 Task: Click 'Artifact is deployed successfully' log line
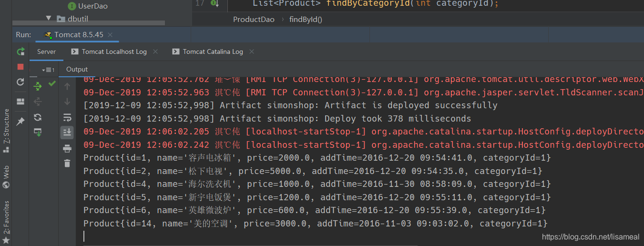pos(290,105)
